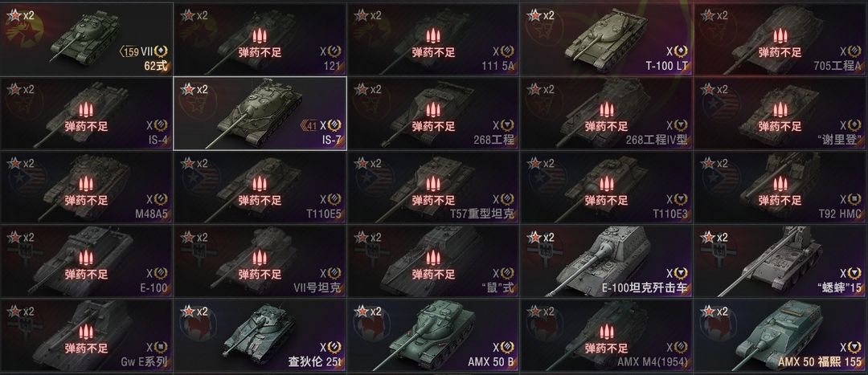
Task: Choose the E-100坦克歼击车 tank destroyer
Action: [x=607, y=261]
